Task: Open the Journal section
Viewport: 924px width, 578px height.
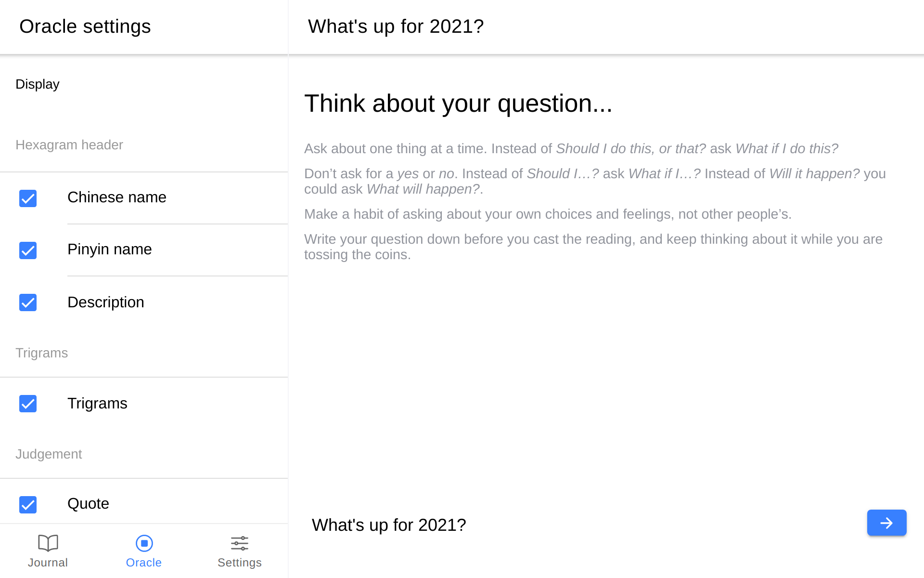Action: [x=48, y=550]
